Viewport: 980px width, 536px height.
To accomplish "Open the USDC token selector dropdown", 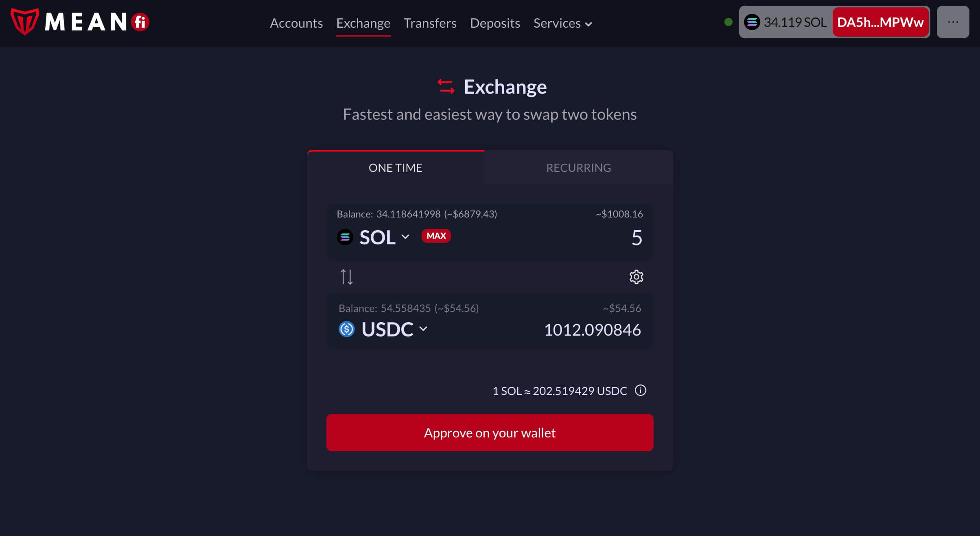I will click(394, 329).
